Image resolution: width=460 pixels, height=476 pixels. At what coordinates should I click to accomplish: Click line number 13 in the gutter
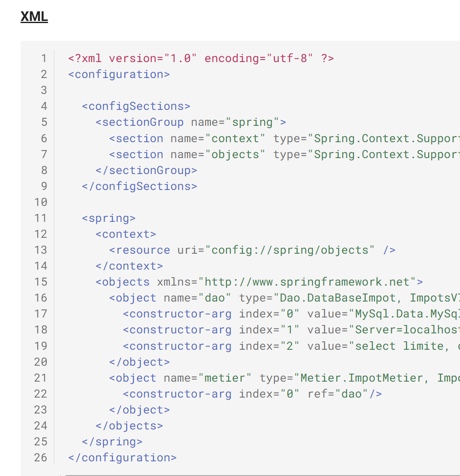coord(41,250)
